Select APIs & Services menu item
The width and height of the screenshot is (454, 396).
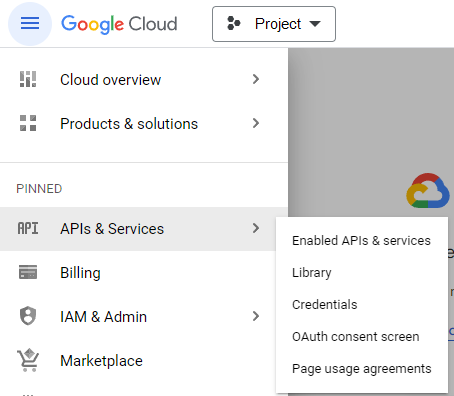click(144, 229)
